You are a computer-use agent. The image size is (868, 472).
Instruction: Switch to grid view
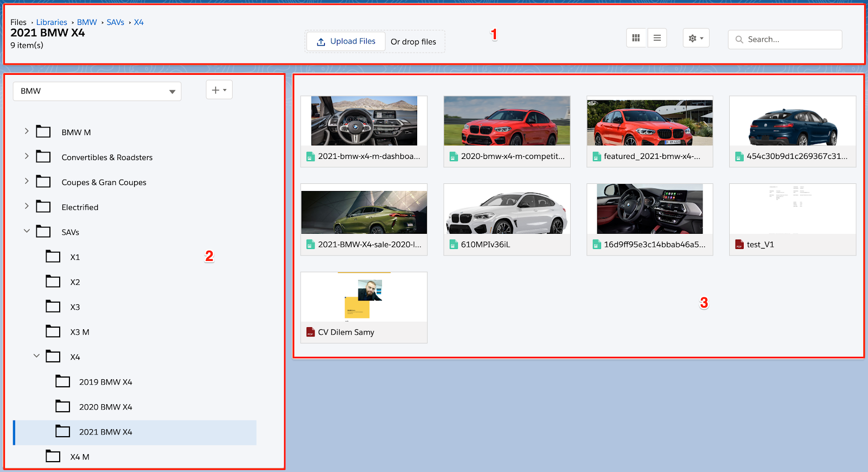[x=636, y=38]
